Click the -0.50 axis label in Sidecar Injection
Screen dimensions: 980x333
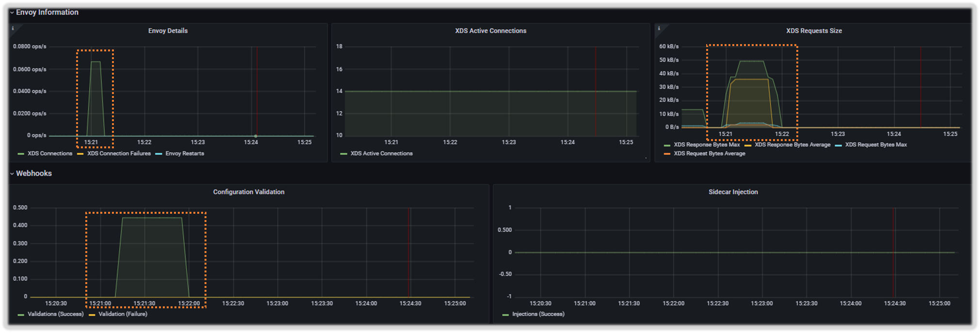click(506, 274)
